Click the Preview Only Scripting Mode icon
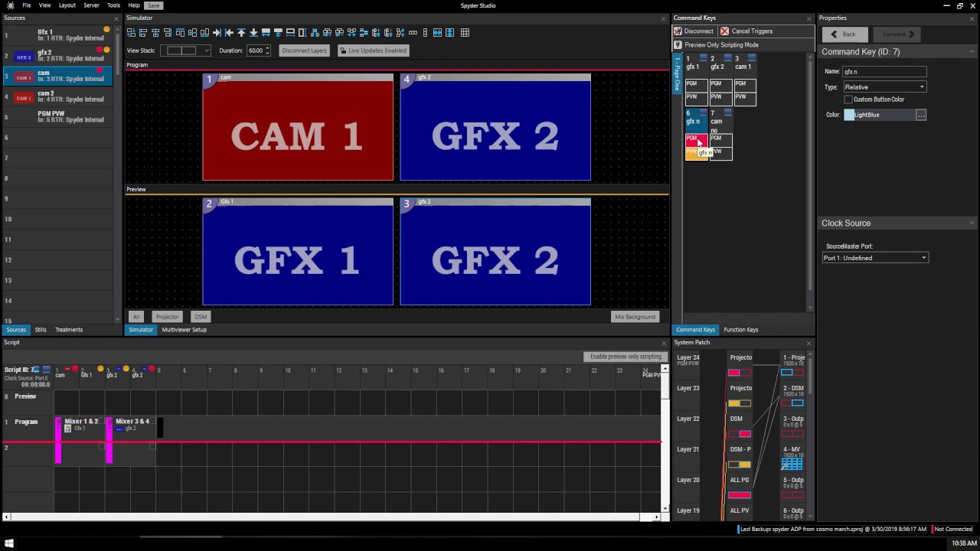 pos(678,45)
